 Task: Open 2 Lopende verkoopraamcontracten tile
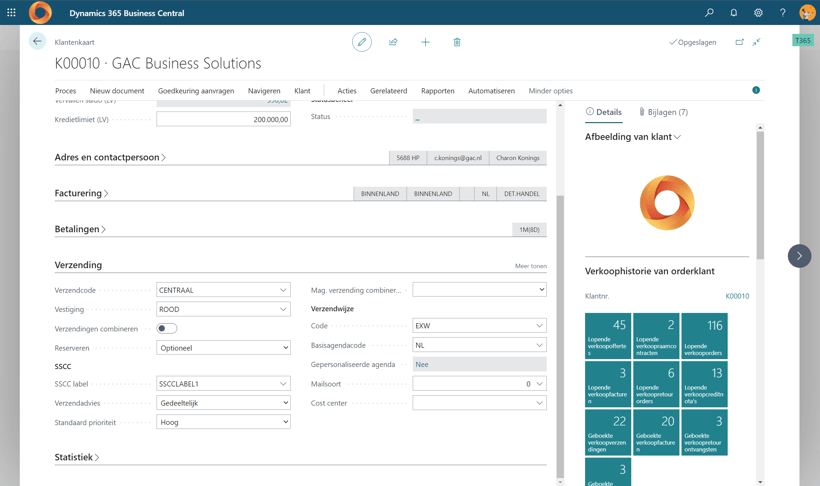pos(656,336)
